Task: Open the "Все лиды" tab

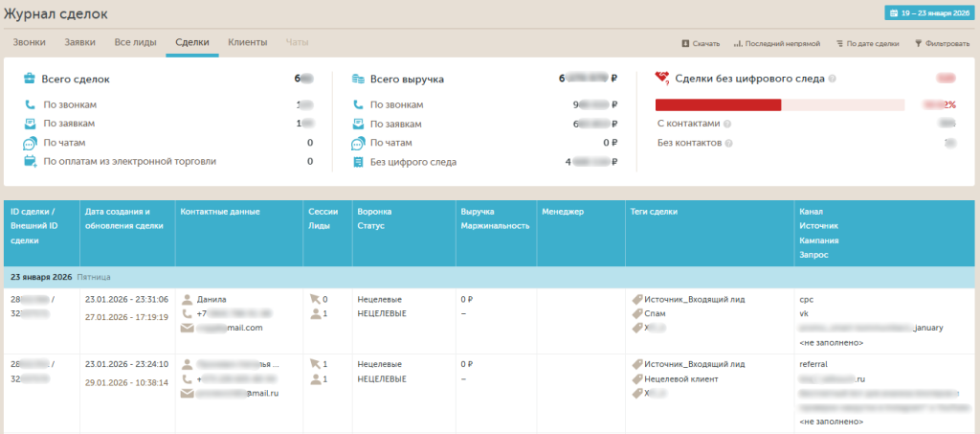Action: pyautogui.click(x=136, y=42)
